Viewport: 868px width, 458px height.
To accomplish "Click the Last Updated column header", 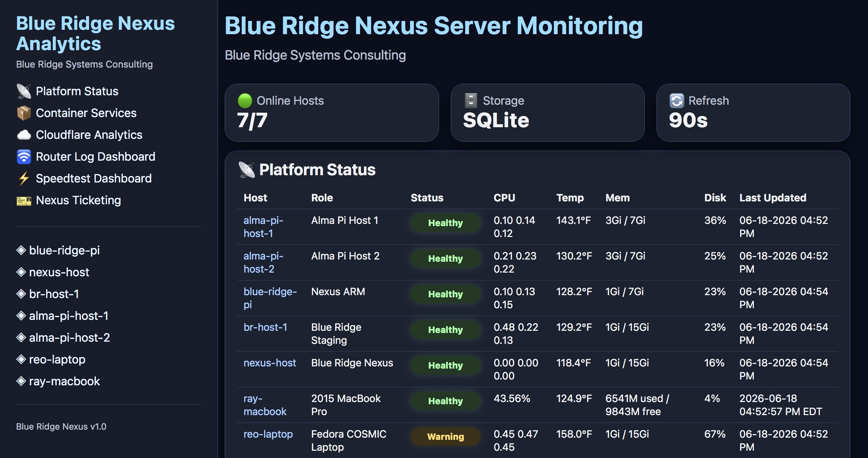I will coord(773,198).
